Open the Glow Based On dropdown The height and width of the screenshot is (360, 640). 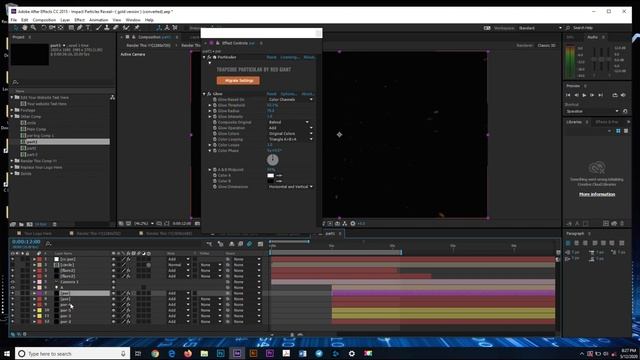point(291,100)
